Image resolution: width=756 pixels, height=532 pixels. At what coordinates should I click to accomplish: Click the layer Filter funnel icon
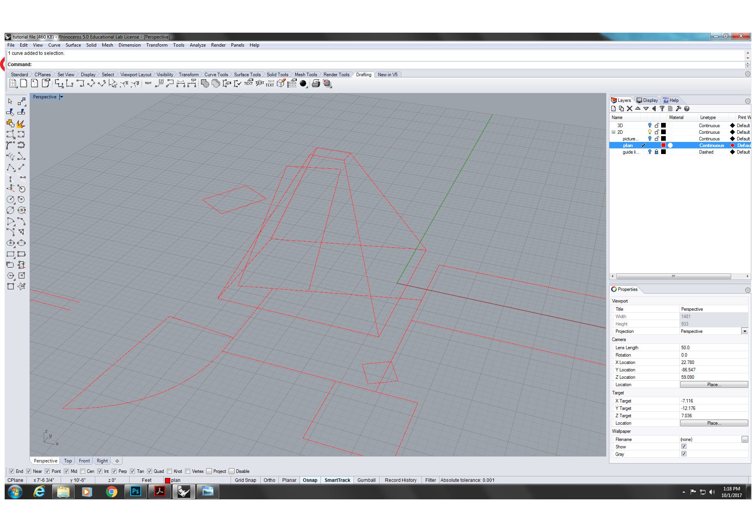click(662, 108)
